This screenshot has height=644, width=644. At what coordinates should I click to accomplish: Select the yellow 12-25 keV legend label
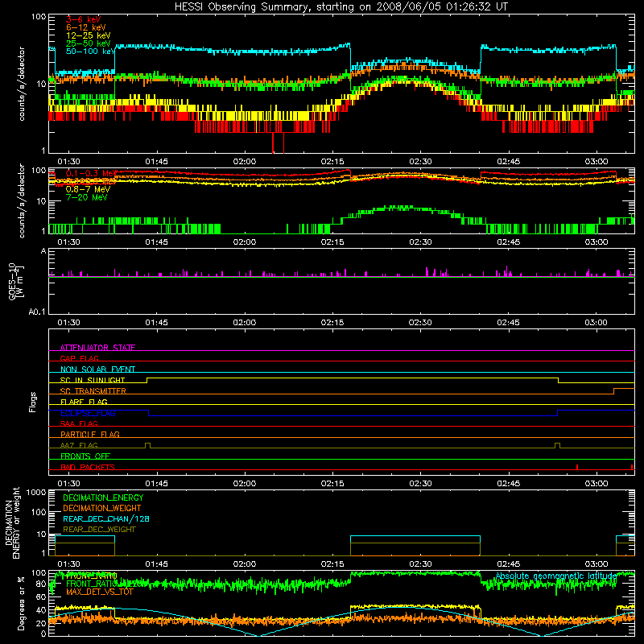[x=89, y=35]
